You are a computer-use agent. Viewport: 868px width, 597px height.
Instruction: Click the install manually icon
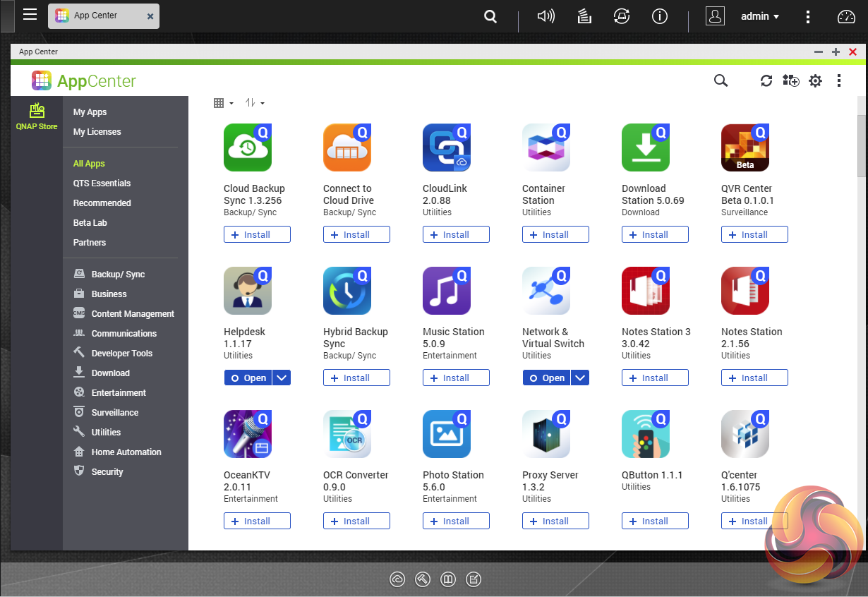[x=791, y=81]
